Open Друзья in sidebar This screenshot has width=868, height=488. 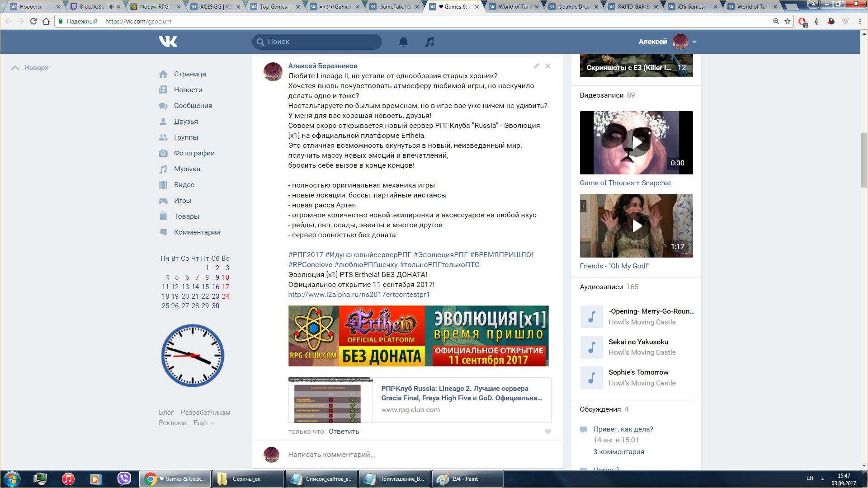point(186,122)
